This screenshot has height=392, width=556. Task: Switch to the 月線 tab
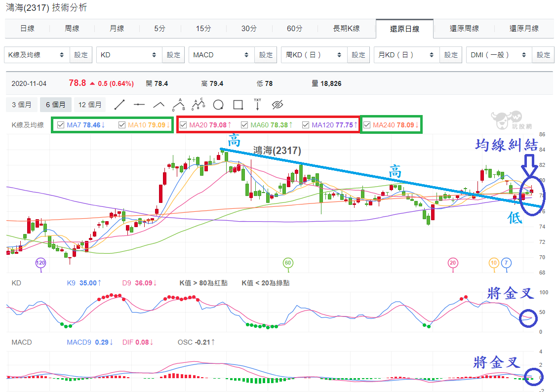point(117,28)
